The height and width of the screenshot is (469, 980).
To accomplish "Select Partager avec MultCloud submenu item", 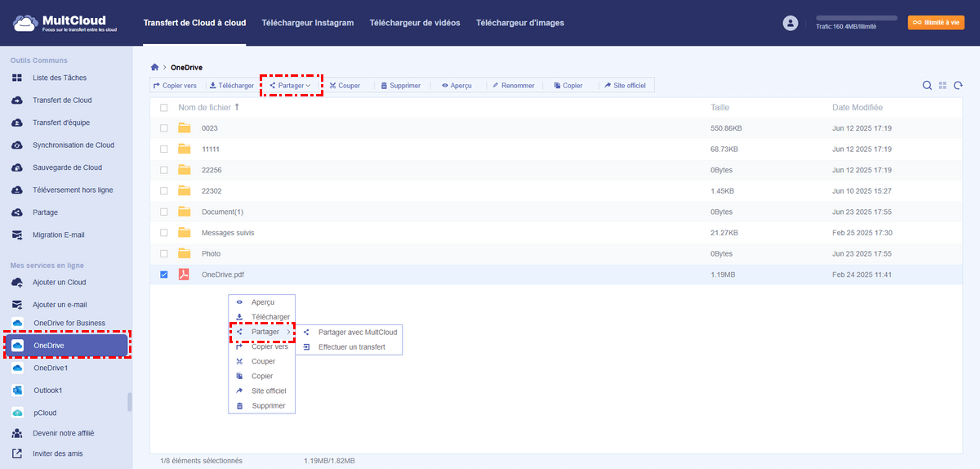I will (x=349, y=333).
